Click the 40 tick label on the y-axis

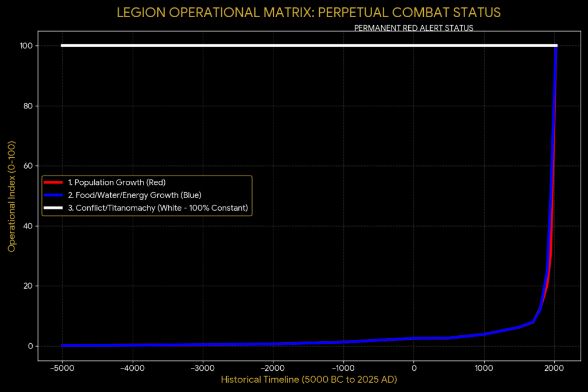click(28, 226)
